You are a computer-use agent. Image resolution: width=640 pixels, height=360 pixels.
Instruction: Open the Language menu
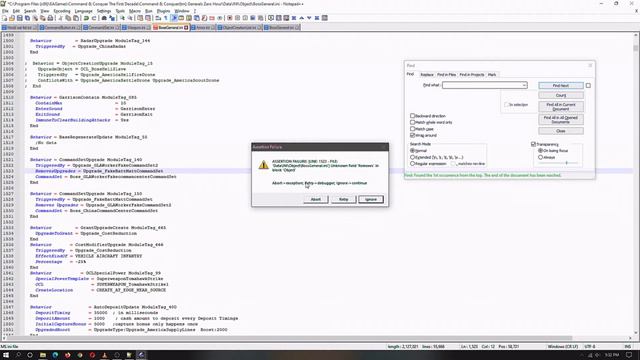click(x=84, y=11)
